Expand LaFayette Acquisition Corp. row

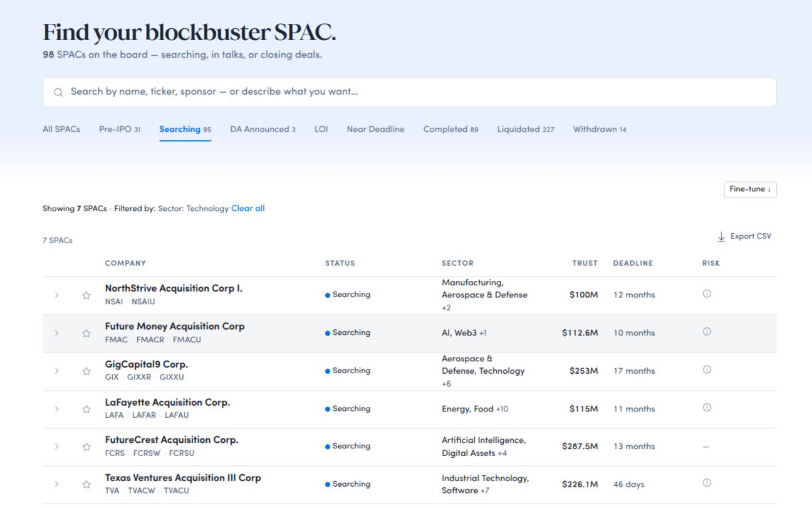coord(56,409)
